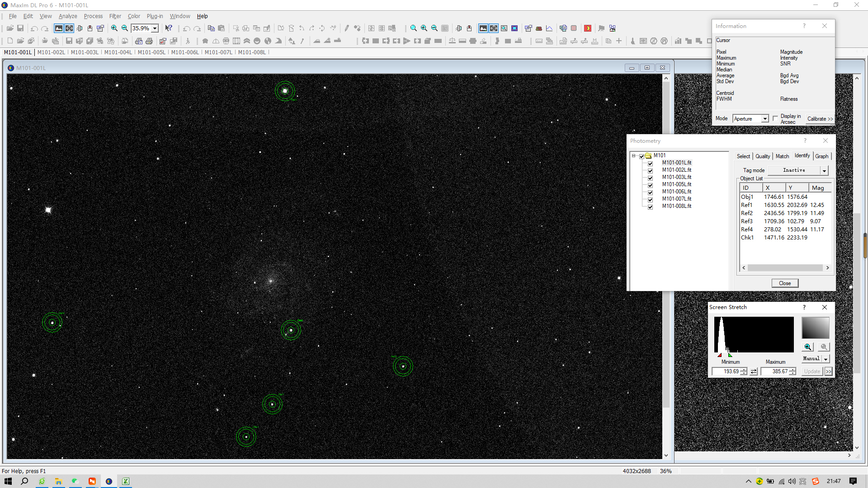
Task: Click the Update button in Screen Stretch
Action: coord(812,371)
